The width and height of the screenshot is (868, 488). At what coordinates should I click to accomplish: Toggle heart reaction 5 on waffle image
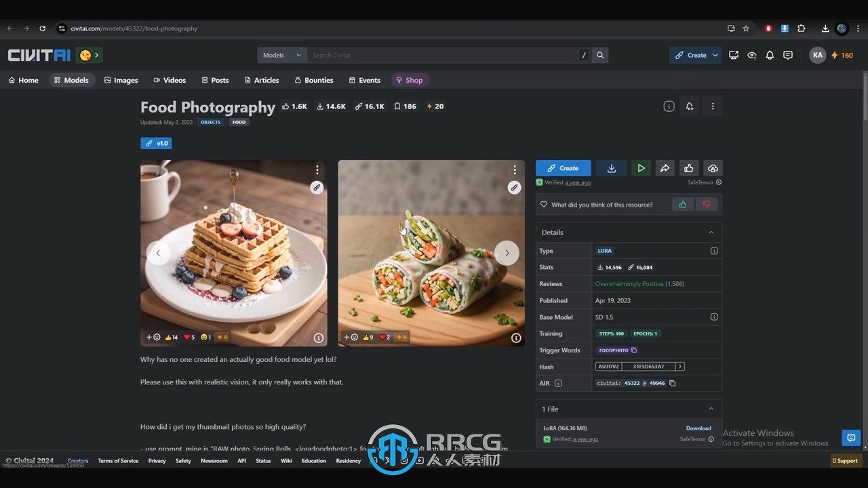click(190, 337)
